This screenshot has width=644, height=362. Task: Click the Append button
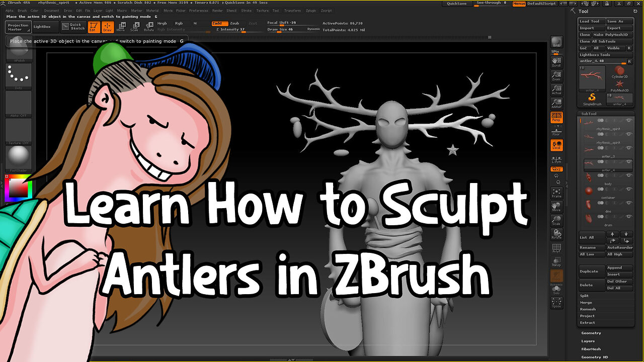coord(619,268)
